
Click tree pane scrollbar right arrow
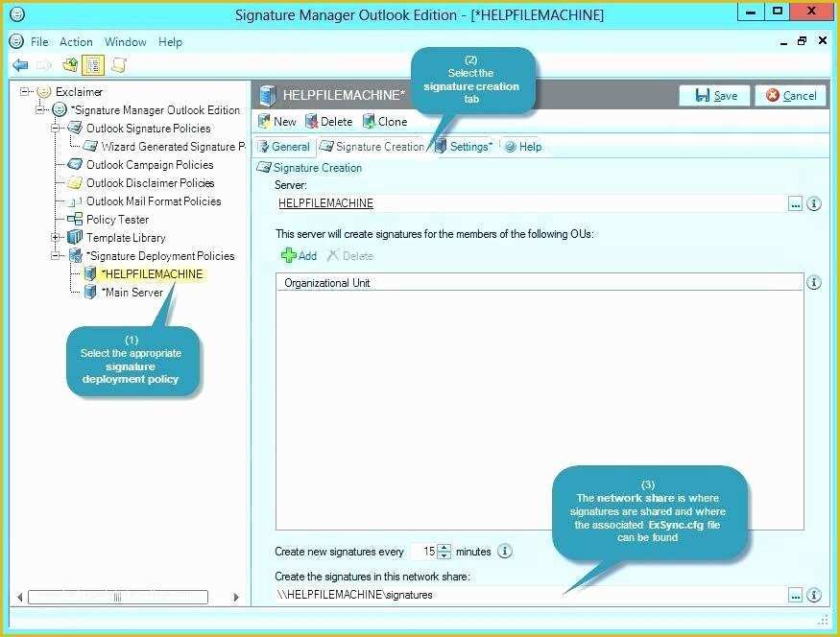(x=236, y=597)
